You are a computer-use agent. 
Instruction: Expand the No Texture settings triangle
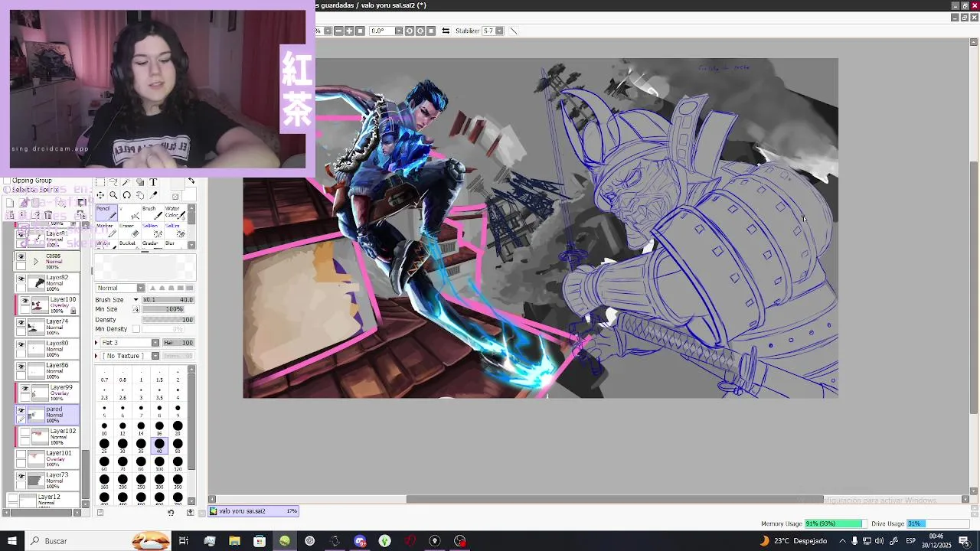[96, 356]
